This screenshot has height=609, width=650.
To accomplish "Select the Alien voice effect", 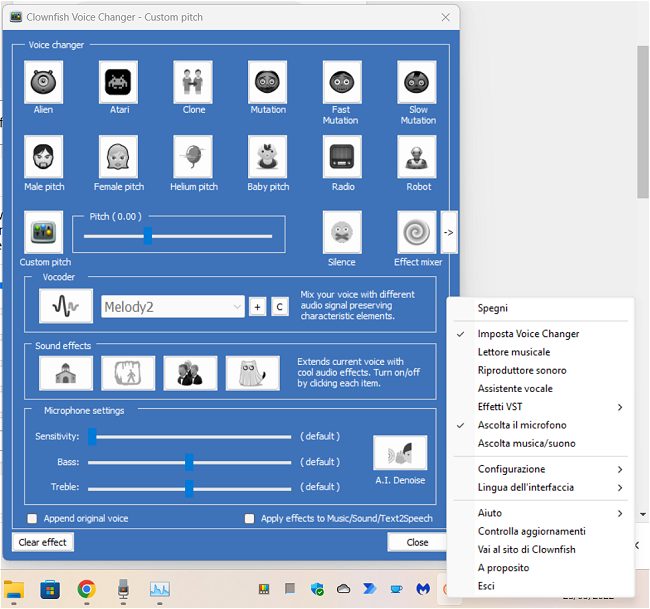I will point(44,82).
